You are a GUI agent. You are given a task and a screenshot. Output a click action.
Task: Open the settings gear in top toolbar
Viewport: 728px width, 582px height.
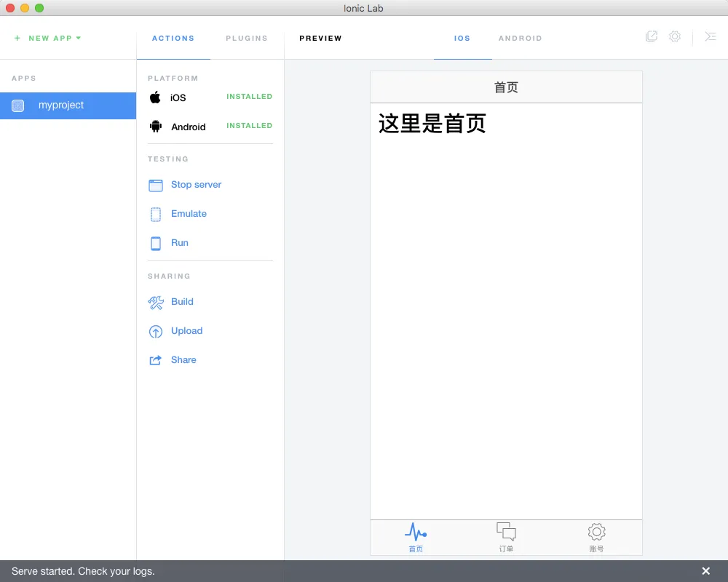[x=675, y=36]
